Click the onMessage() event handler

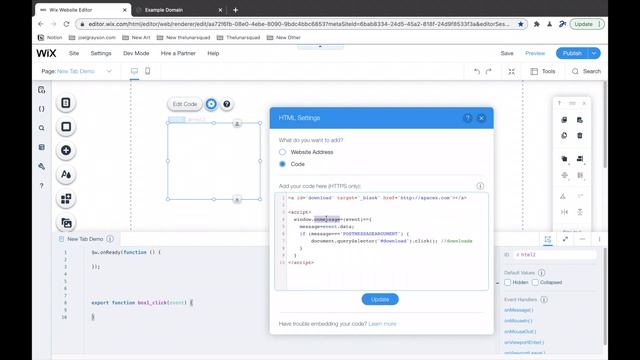[518, 310]
